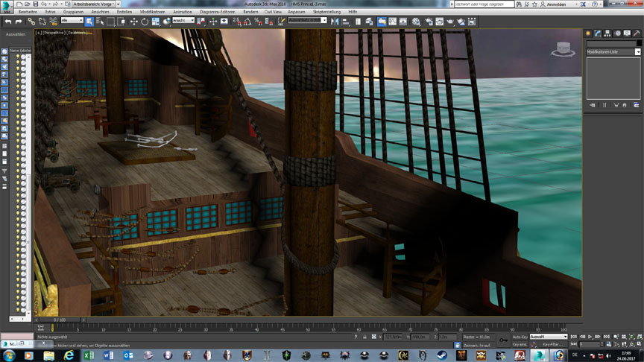Open Steam from the taskbar
Image resolution: width=644 pixels, height=362 pixels.
click(x=441, y=355)
